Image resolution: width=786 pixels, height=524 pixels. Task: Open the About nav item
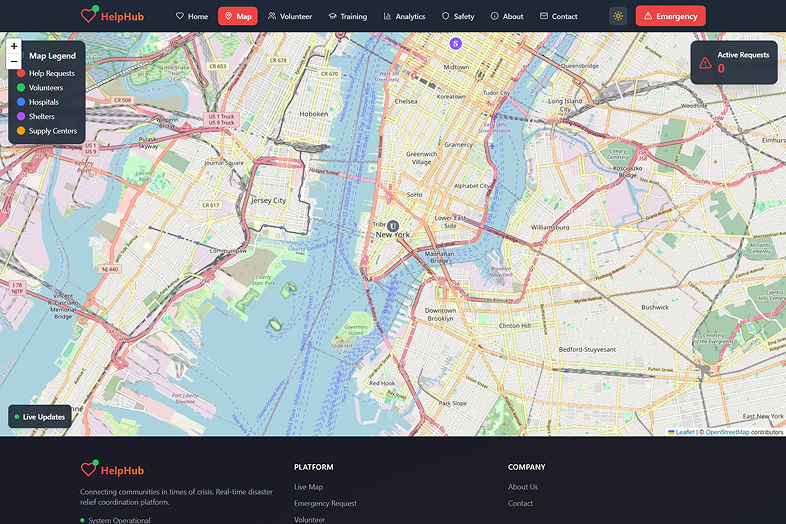click(507, 16)
